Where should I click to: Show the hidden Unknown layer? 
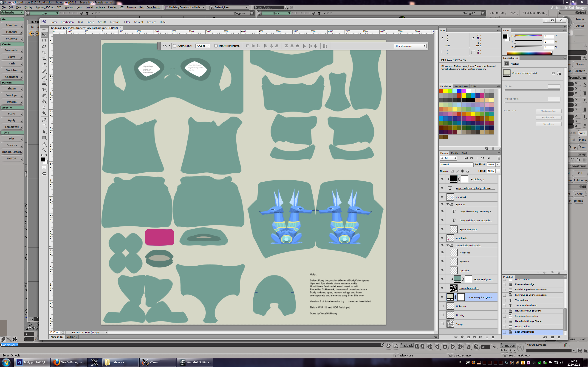pyautogui.click(x=442, y=306)
